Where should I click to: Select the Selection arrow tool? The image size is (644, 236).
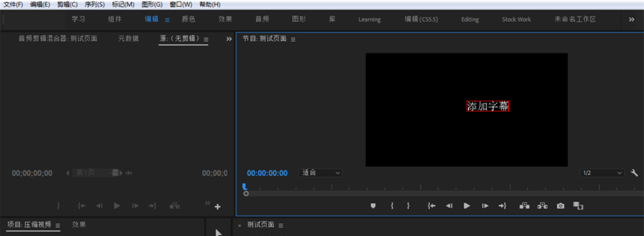(218, 232)
